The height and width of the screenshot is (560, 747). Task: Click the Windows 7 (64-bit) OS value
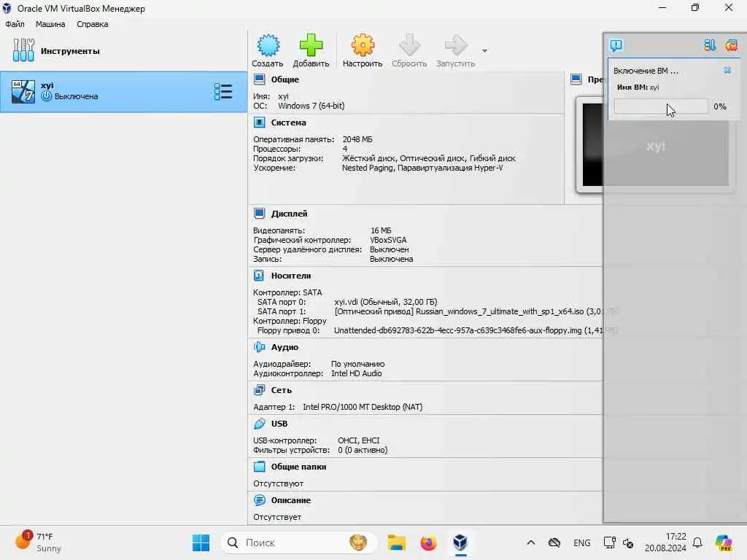click(x=311, y=106)
